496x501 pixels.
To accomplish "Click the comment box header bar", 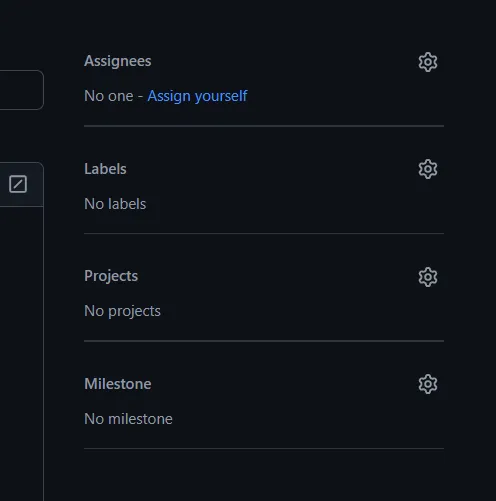I will (22, 184).
